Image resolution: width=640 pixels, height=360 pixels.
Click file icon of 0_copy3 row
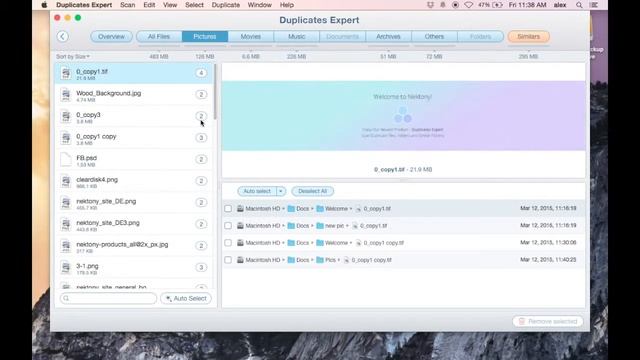click(66, 117)
